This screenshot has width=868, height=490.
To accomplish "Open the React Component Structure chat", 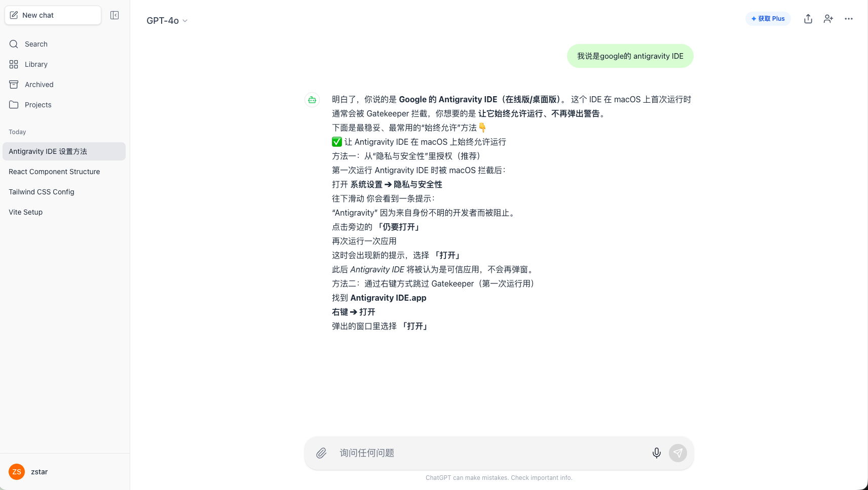I will (x=54, y=172).
